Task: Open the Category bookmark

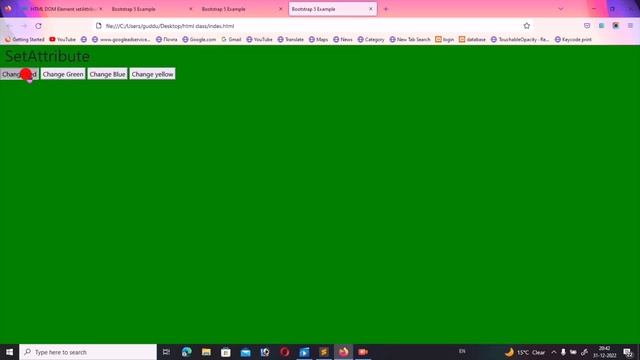Action: click(371, 40)
